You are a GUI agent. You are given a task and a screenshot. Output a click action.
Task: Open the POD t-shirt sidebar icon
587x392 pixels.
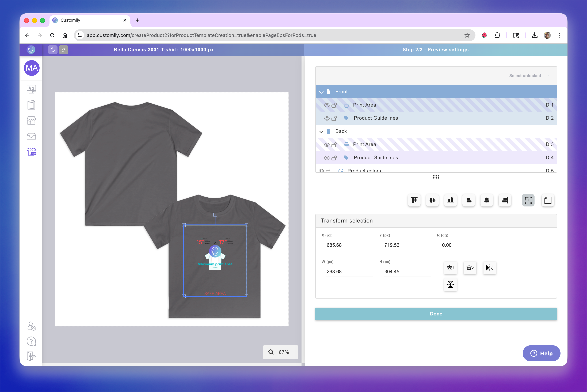(31, 152)
